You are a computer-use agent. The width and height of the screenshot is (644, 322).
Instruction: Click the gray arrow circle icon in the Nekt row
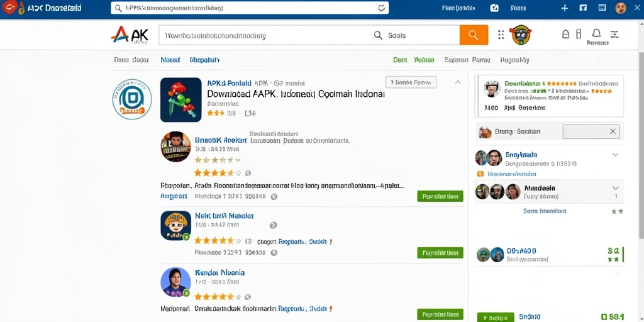tap(273, 225)
